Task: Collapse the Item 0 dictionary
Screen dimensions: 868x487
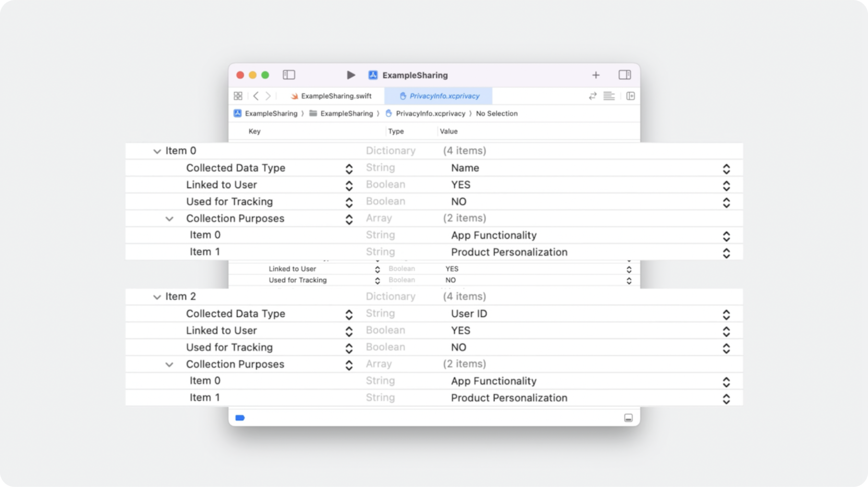Action: (x=157, y=151)
